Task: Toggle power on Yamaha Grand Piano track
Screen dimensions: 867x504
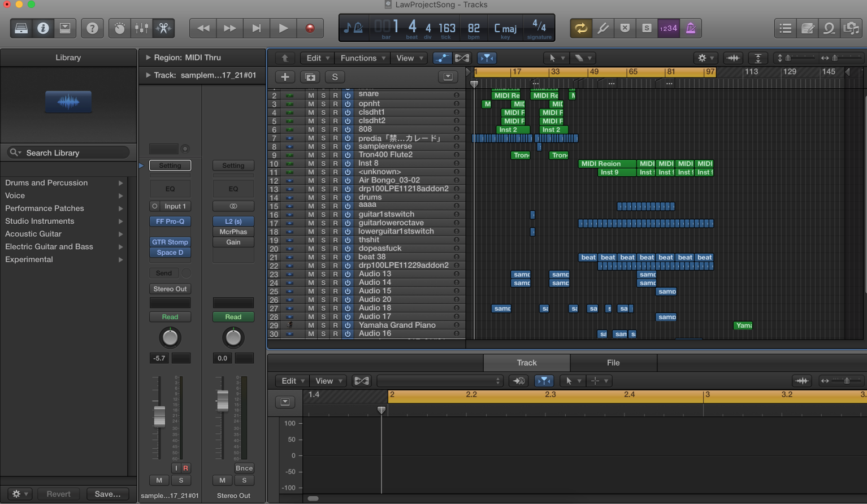Action: tap(348, 325)
